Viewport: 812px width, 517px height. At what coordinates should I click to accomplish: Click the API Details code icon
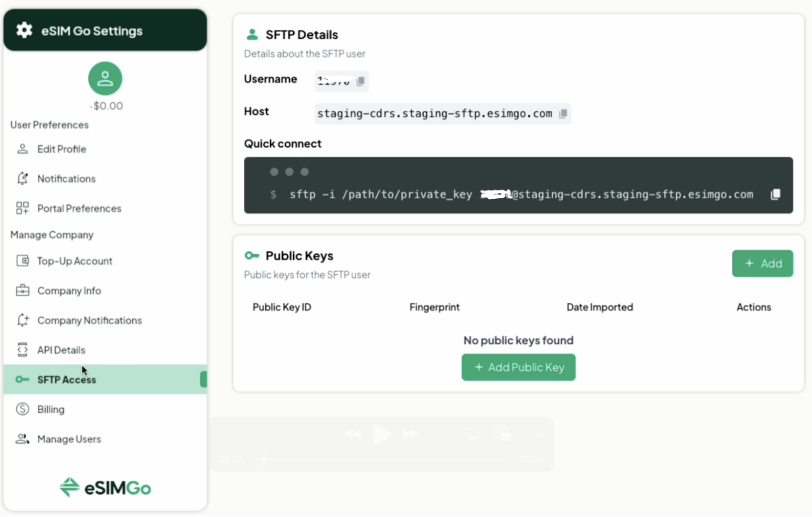[x=23, y=350]
